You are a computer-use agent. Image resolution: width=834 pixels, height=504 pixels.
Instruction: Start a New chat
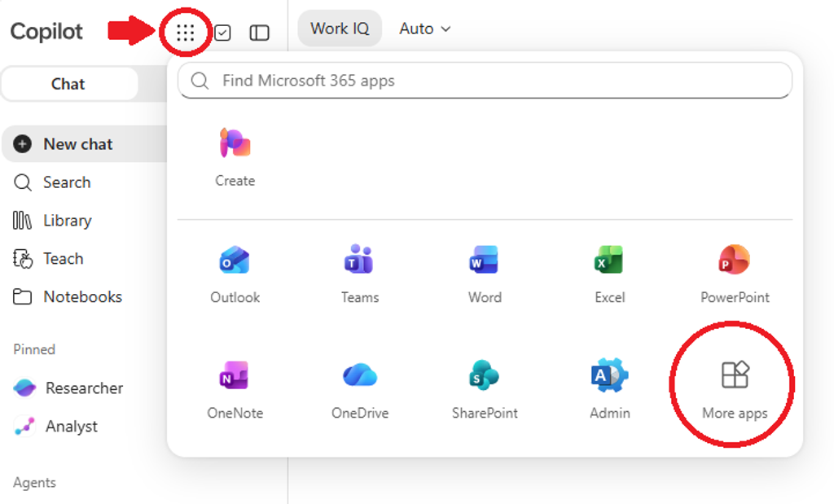click(x=85, y=144)
